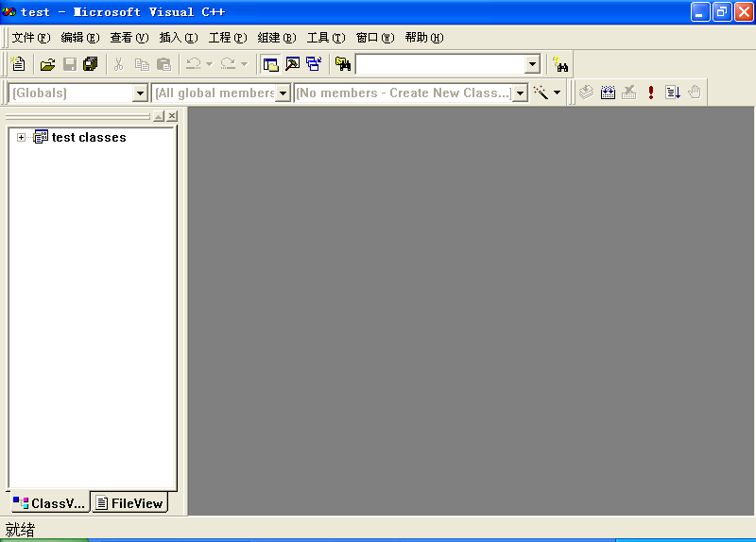Image resolution: width=756 pixels, height=542 pixels.
Task: Open the WizardBar actions dropdown arrow
Action: click(x=557, y=93)
